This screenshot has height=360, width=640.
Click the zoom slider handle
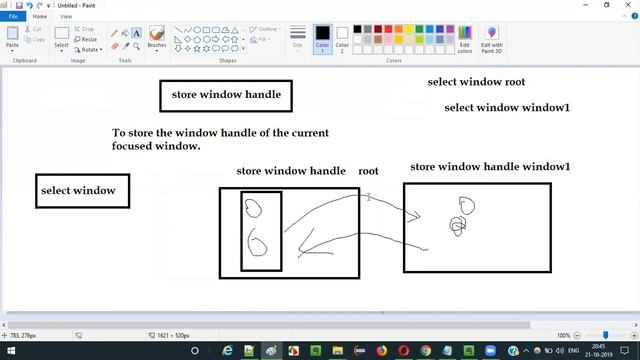pyautogui.click(x=606, y=335)
